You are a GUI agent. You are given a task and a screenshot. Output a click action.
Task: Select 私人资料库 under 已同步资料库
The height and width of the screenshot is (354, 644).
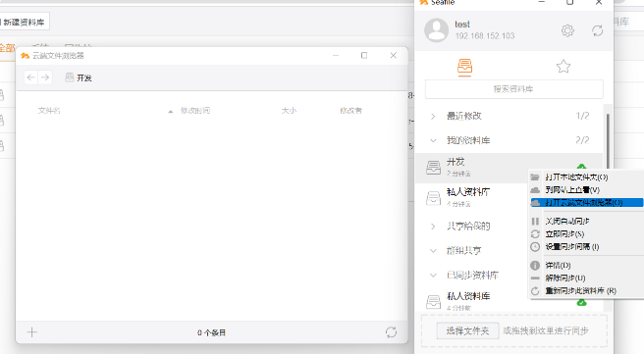click(510, 301)
